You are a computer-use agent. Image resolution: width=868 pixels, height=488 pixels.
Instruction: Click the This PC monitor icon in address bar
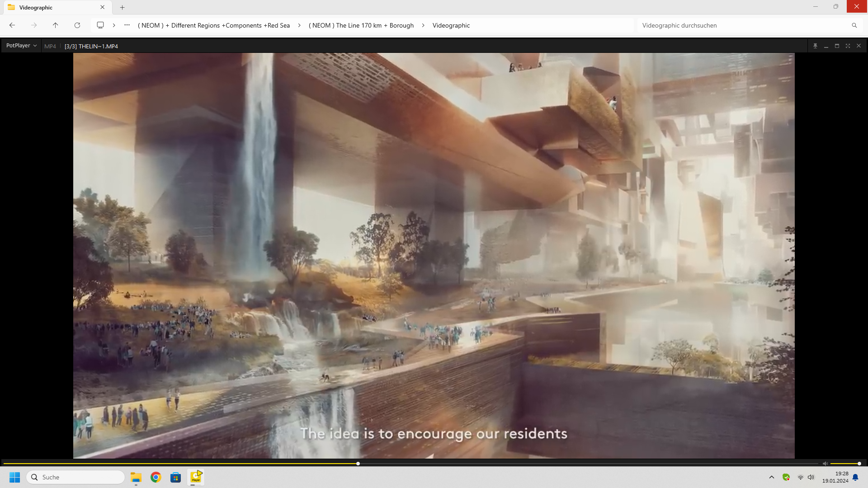point(100,25)
